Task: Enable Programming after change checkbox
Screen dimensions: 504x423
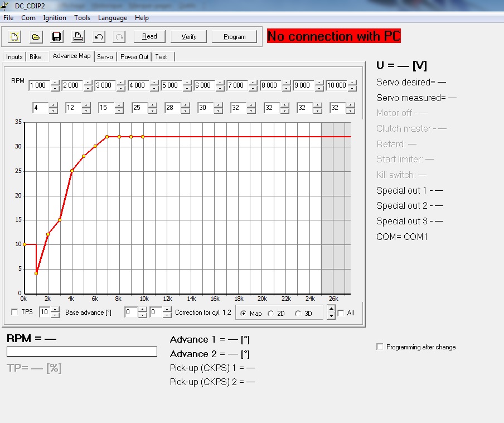Action: [380, 347]
